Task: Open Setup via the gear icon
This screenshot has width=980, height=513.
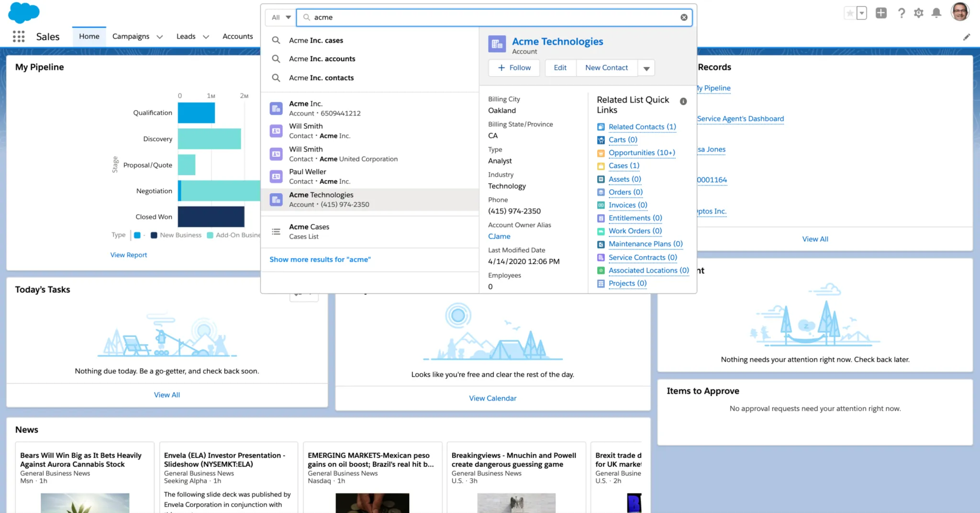Action: (x=919, y=13)
